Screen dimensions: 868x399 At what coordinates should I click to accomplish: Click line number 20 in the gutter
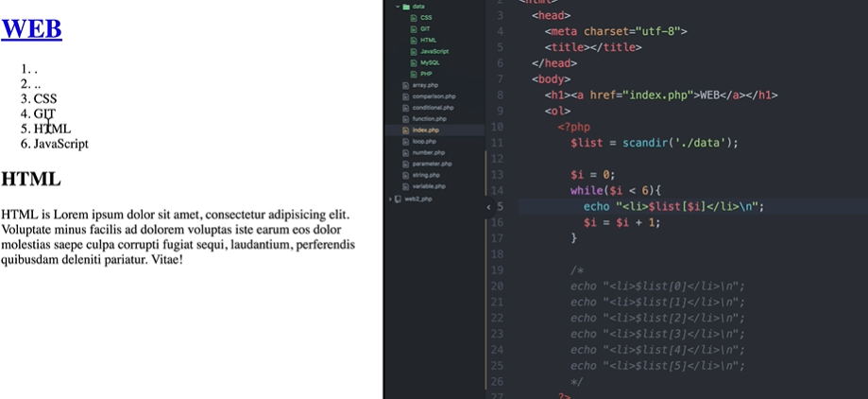pyautogui.click(x=497, y=286)
